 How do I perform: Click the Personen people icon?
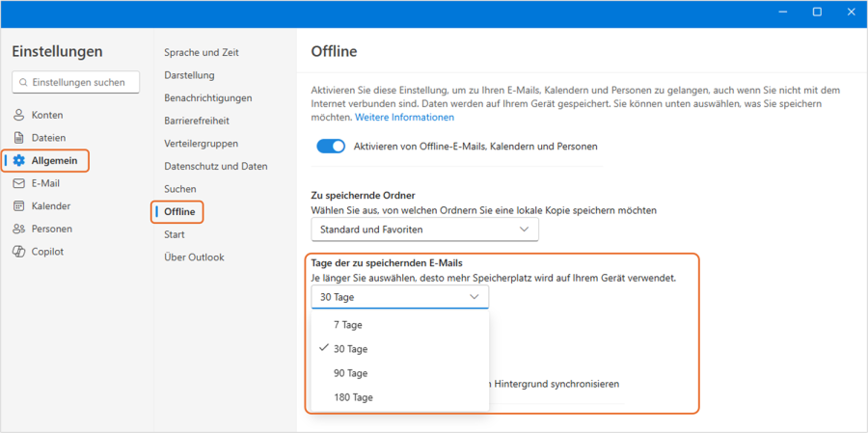click(x=19, y=229)
